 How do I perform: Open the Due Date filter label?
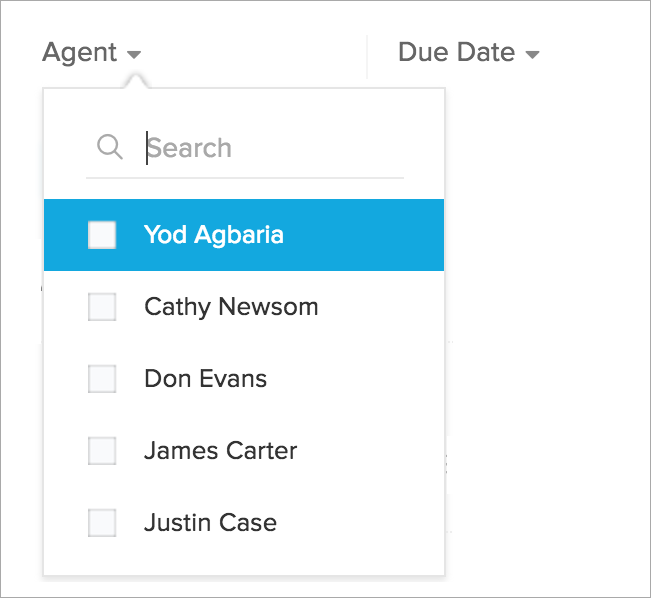456,52
